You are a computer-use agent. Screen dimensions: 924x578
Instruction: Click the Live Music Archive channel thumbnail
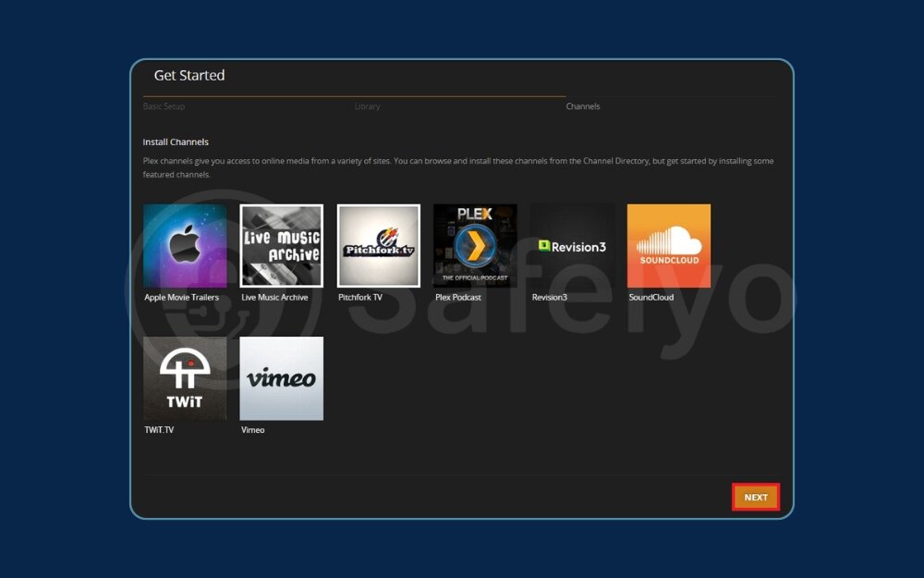point(281,246)
